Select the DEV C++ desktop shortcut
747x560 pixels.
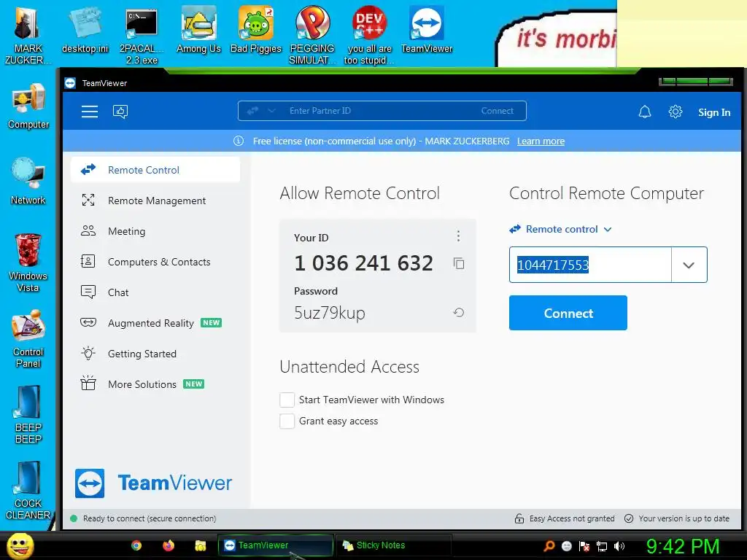[x=369, y=35]
